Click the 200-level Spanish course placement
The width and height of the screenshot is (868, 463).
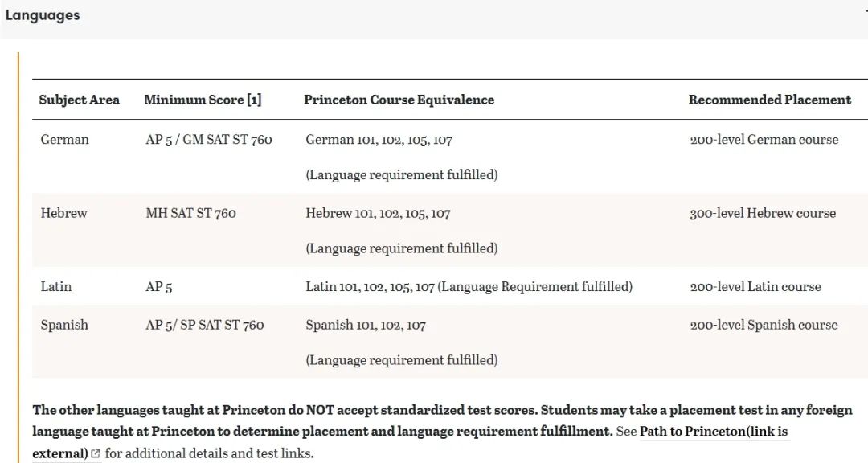coord(764,325)
